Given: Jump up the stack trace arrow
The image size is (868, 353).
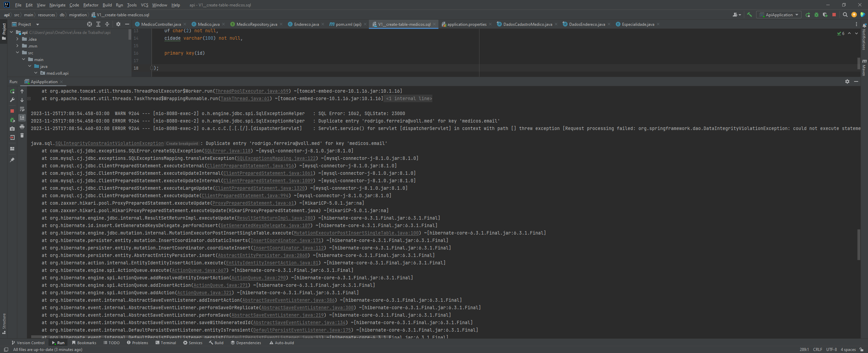Looking at the screenshot, I should (x=22, y=91).
